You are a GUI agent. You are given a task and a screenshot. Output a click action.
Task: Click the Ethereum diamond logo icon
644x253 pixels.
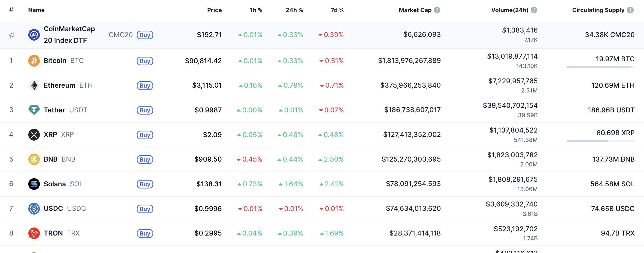click(34, 85)
